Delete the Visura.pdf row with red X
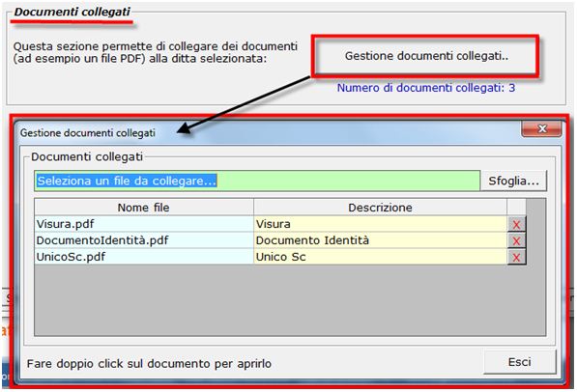Image resolution: width=577 pixels, height=392 pixels. click(516, 224)
